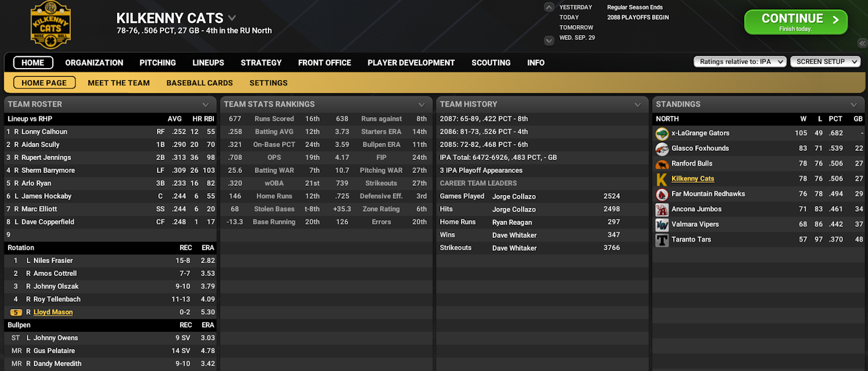
Task: Click pitcher Johnny Olszak in rotation
Action: coord(56,286)
